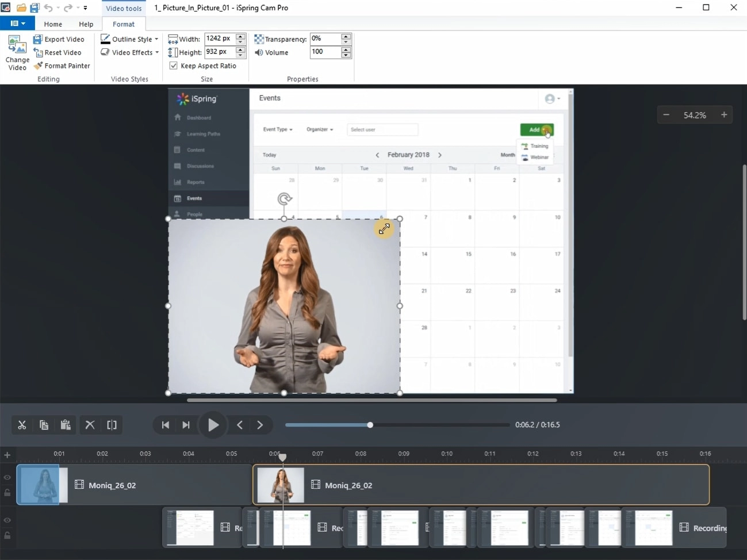The height and width of the screenshot is (560, 747).
Task: Switch to the Home tab
Action: tap(53, 24)
